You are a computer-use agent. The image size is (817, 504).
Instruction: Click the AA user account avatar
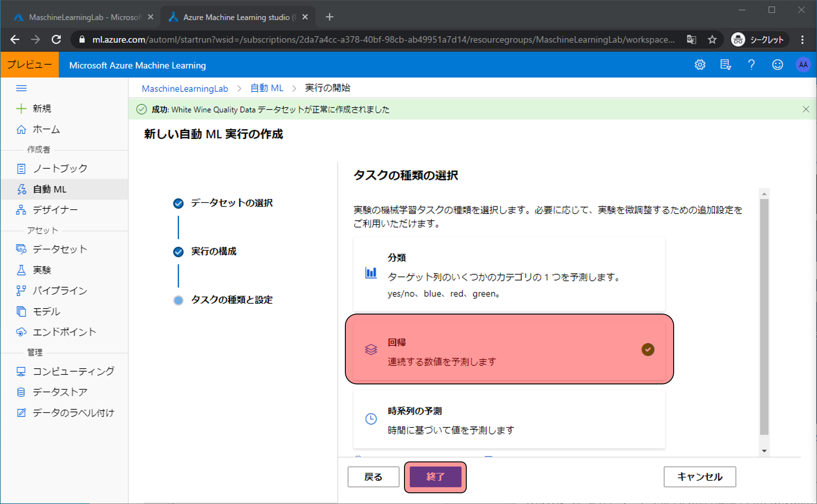(x=803, y=65)
